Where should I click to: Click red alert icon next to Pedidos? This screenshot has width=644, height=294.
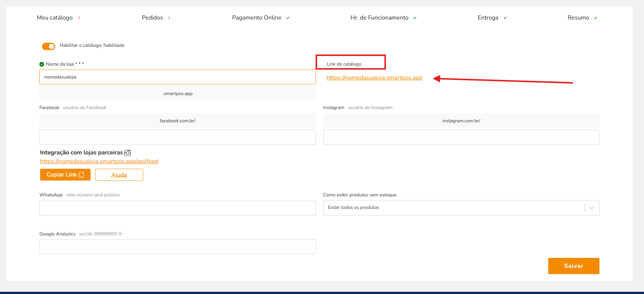(169, 18)
